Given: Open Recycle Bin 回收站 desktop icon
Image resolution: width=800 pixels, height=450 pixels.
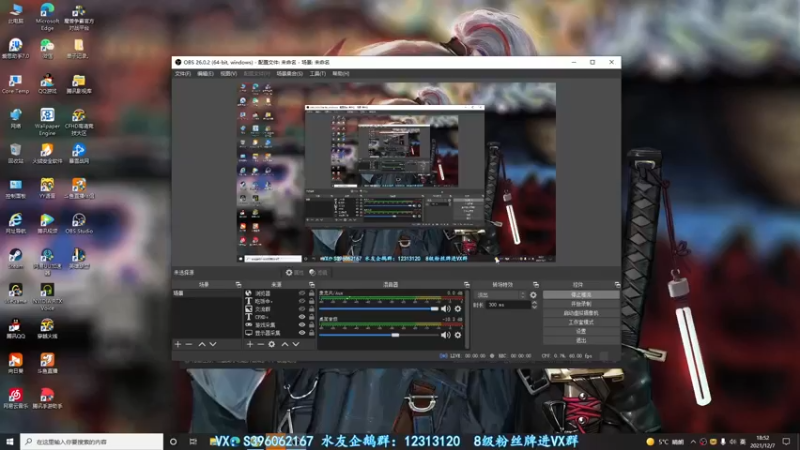Looking at the screenshot, I should [15, 153].
